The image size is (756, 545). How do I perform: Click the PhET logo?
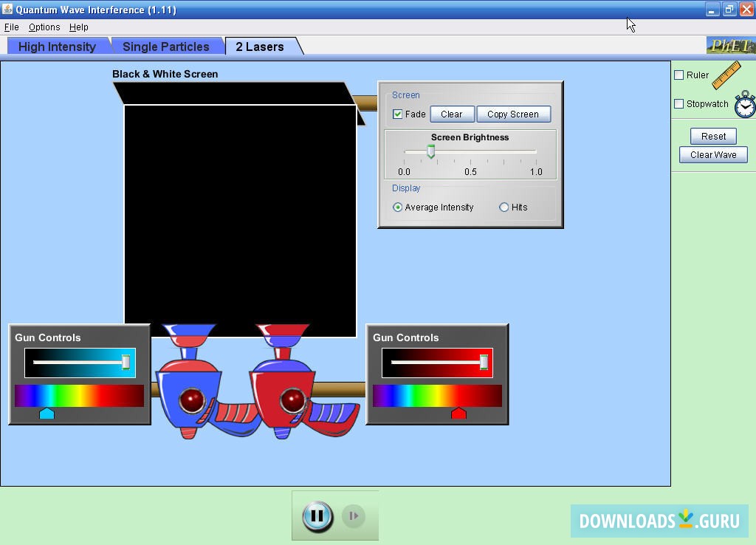[730, 46]
